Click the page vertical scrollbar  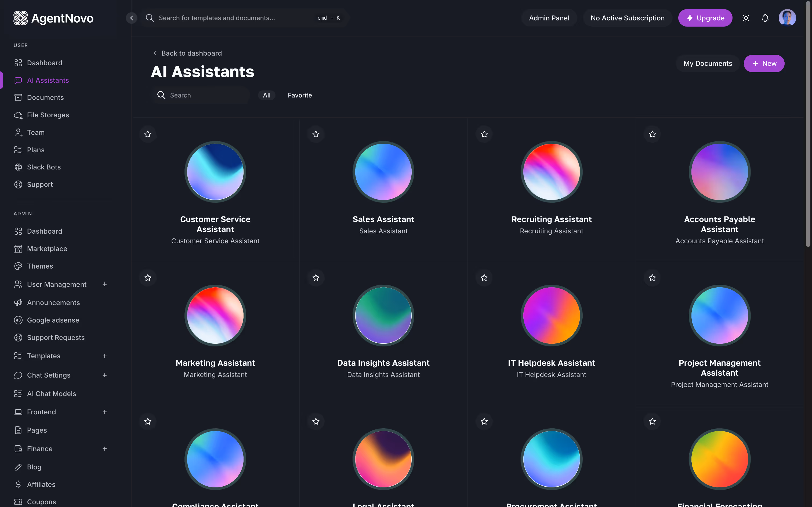coord(808,124)
